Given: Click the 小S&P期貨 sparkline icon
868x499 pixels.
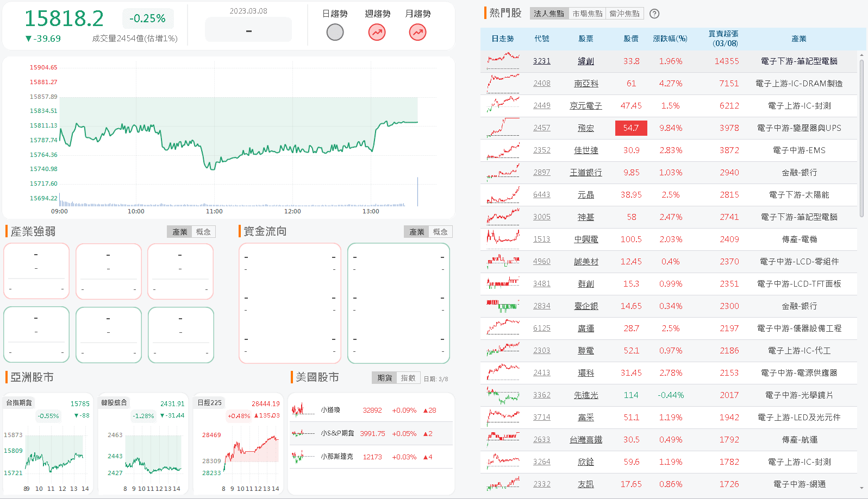Looking at the screenshot, I should (x=303, y=433).
